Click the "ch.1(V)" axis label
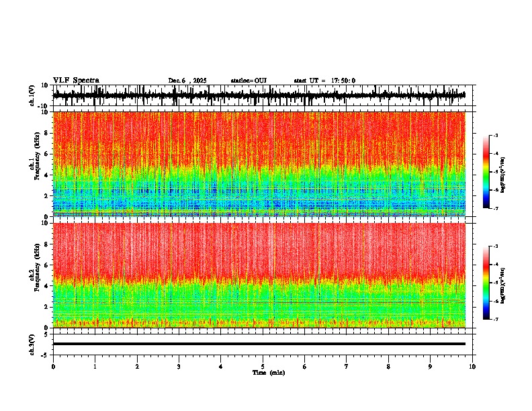Viewport: 532px width, 411px height. (x=32, y=95)
